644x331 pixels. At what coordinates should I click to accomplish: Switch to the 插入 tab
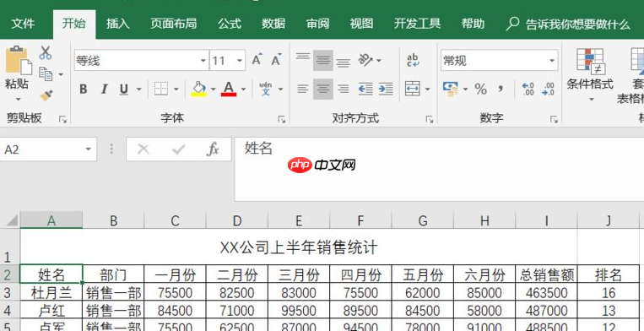118,24
